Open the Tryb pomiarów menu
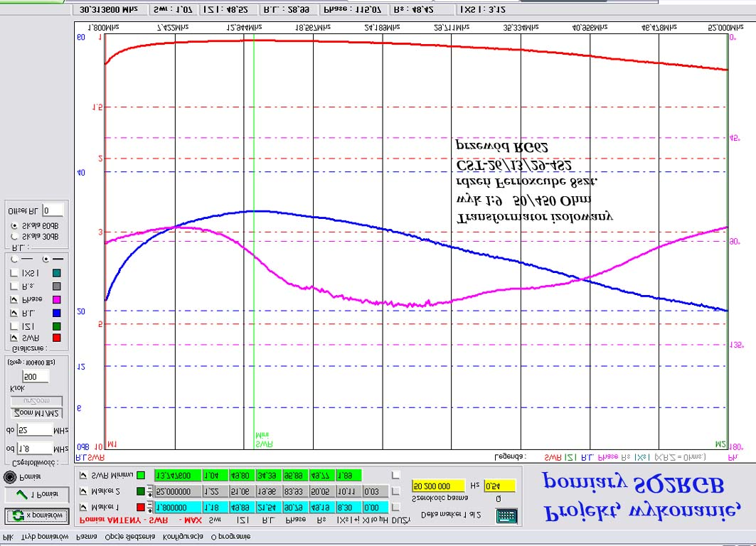756x546 pixels. pos(46,536)
